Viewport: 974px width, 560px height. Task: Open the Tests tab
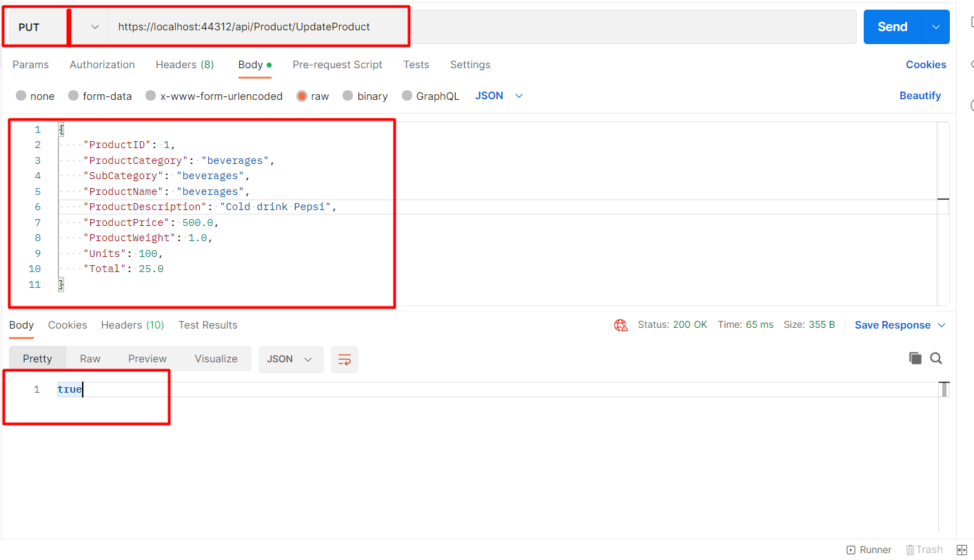(416, 65)
